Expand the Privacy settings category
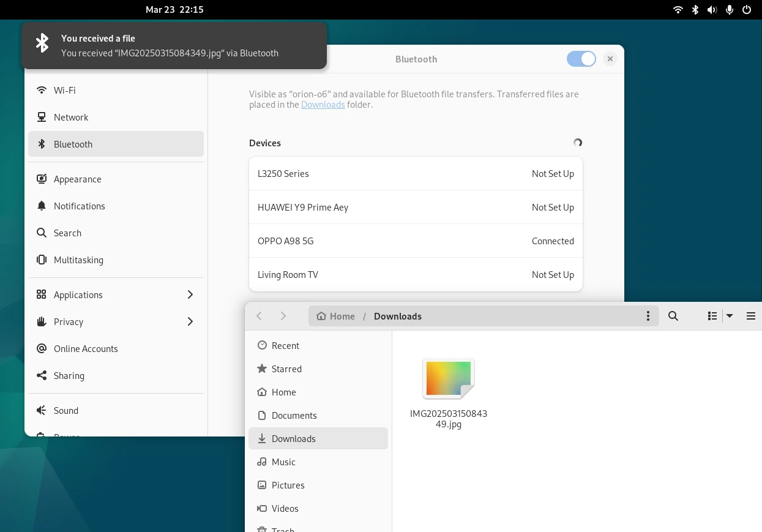The width and height of the screenshot is (762, 532). [x=116, y=321]
